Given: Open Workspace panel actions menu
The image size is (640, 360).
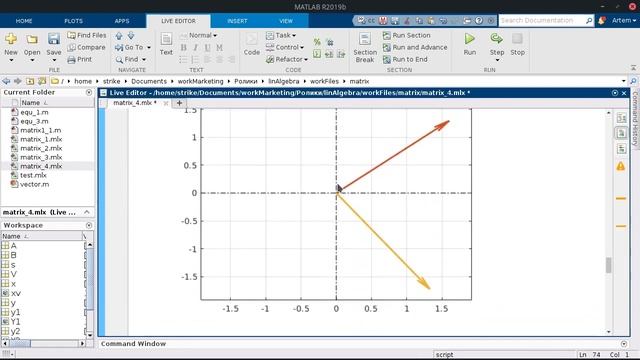Looking at the screenshot, I should pos(89,225).
